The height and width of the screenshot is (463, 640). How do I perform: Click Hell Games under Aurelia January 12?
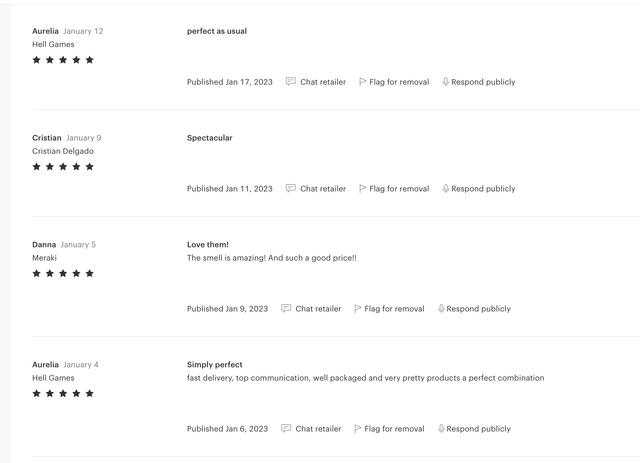(53, 44)
